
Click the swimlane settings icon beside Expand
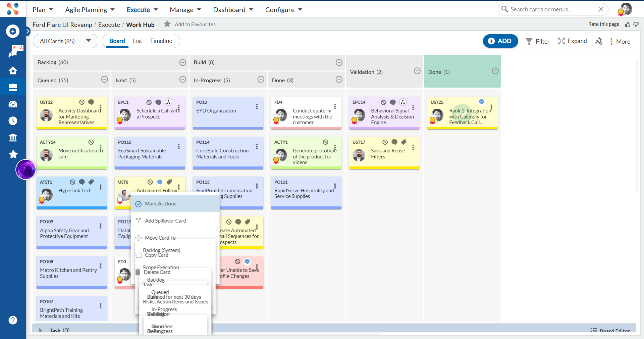click(599, 41)
